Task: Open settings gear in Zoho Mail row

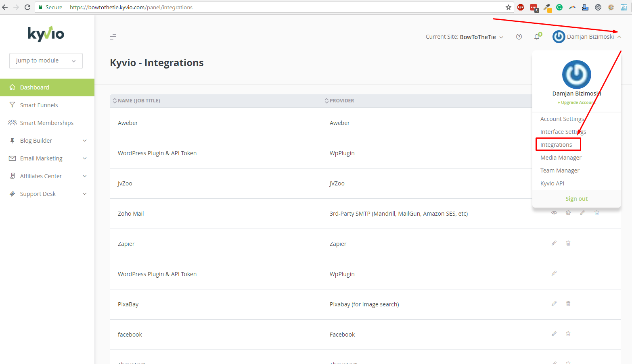Action: pyautogui.click(x=568, y=213)
